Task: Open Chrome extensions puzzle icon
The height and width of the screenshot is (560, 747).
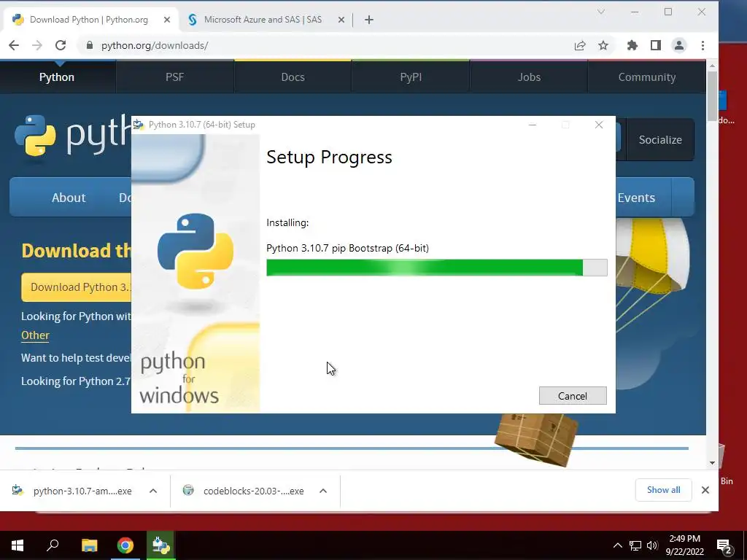Action: pos(632,45)
